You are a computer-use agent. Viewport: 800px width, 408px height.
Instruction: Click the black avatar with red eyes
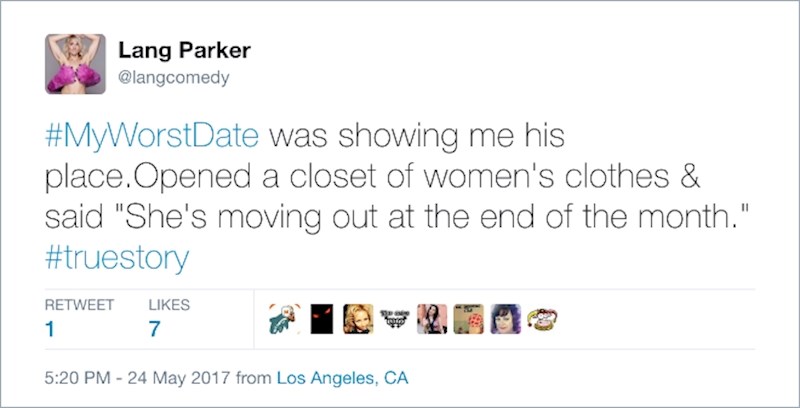322,318
